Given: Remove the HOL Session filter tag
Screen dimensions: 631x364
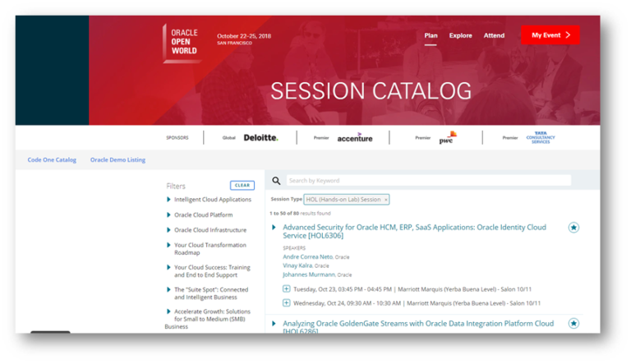Looking at the screenshot, I should [x=385, y=200].
